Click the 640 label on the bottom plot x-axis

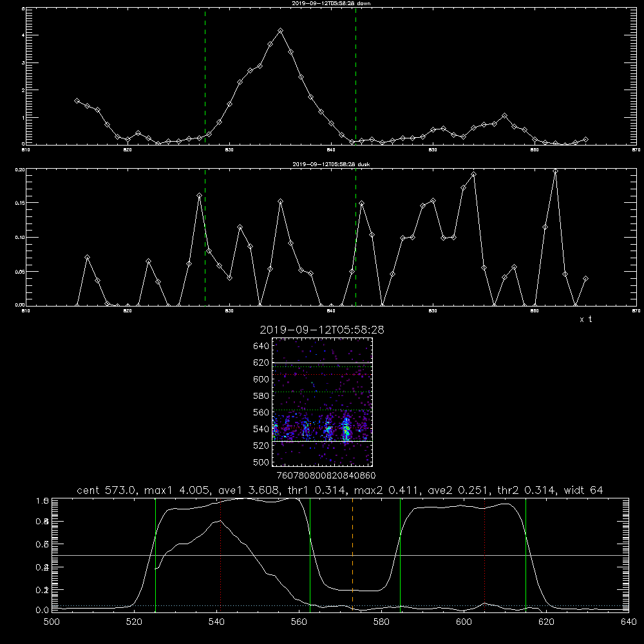tap(629, 622)
